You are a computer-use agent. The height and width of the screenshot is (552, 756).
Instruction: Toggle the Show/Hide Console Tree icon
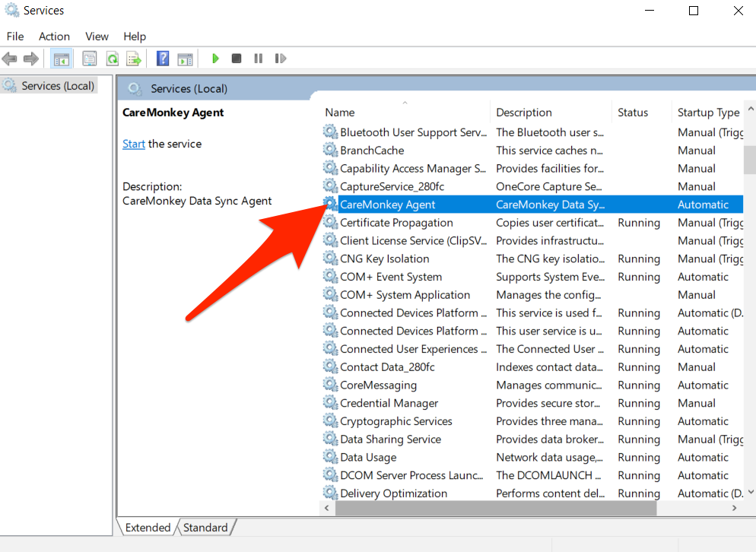pyautogui.click(x=62, y=59)
